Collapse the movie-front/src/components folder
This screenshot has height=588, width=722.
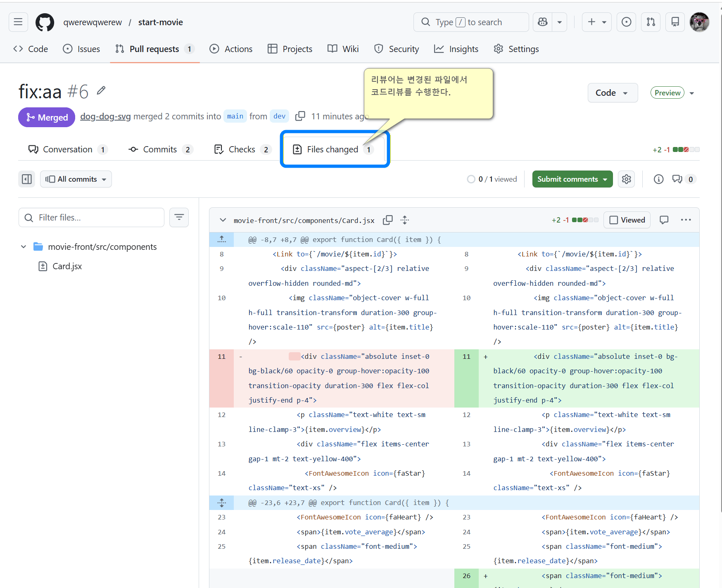pos(24,247)
